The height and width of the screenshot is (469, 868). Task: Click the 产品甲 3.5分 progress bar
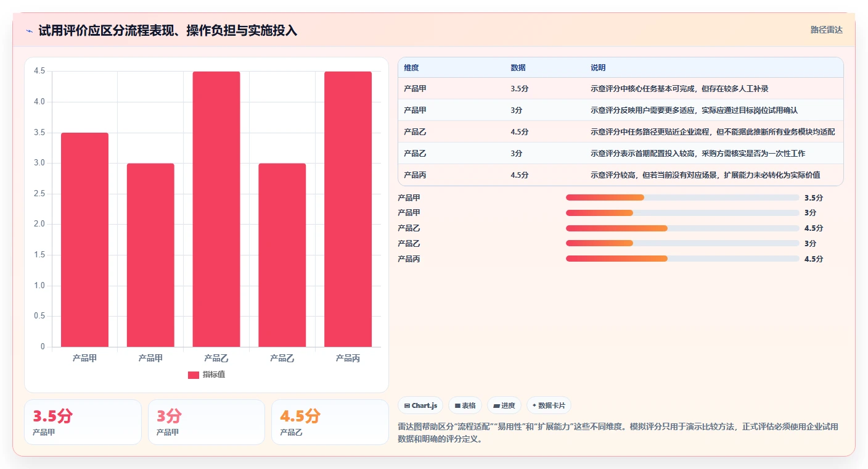pos(682,197)
